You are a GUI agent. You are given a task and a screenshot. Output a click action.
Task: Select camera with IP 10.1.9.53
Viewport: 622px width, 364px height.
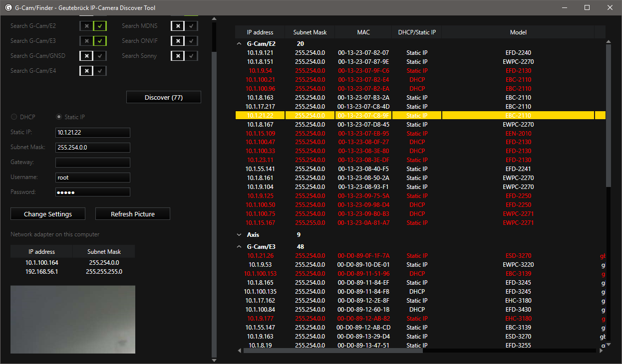tap(260, 265)
